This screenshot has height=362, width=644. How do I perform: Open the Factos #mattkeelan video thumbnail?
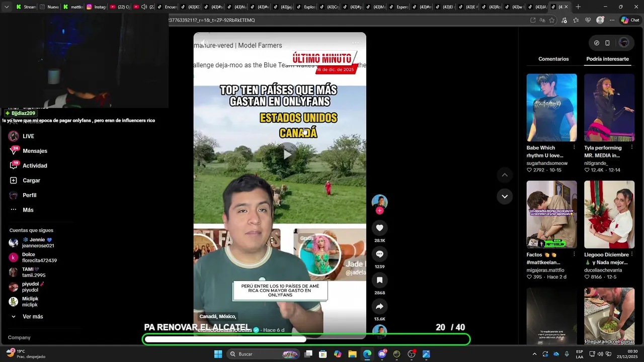551,214
